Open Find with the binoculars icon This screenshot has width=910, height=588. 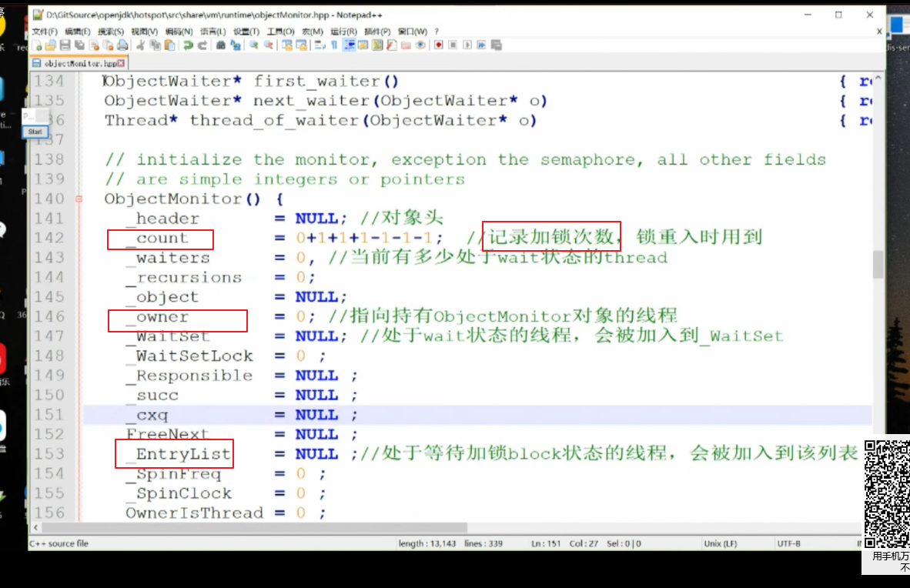pos(221,45)
